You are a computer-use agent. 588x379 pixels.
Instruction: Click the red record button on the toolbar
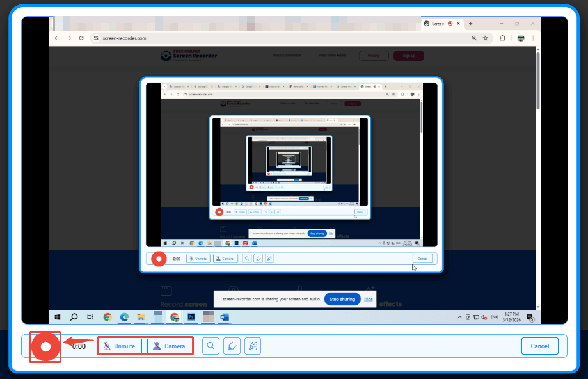click(44, 346)
